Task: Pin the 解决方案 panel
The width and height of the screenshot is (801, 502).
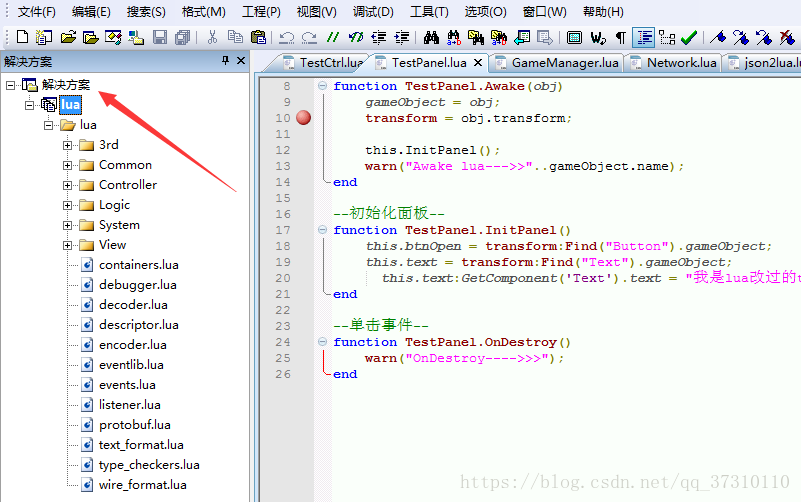Action: 225,61
